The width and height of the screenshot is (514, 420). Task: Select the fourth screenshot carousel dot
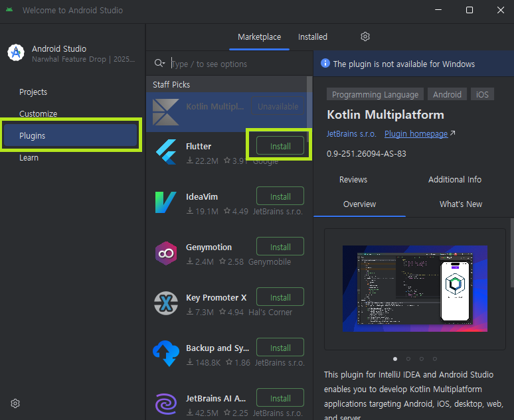[435, 359]
